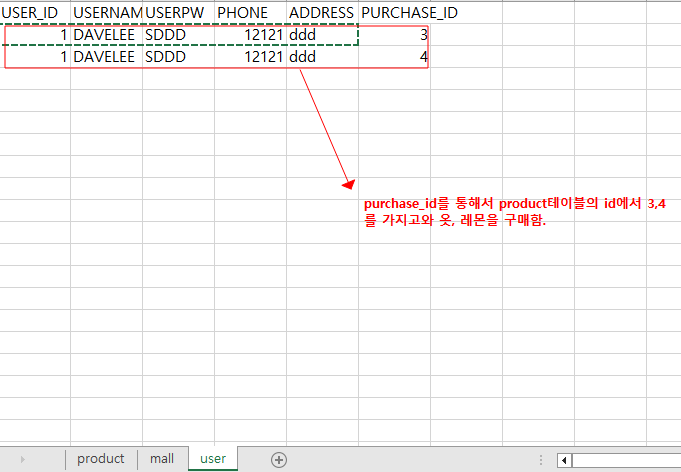Select user id 1 in purchase 4 row

coord(35,56)
